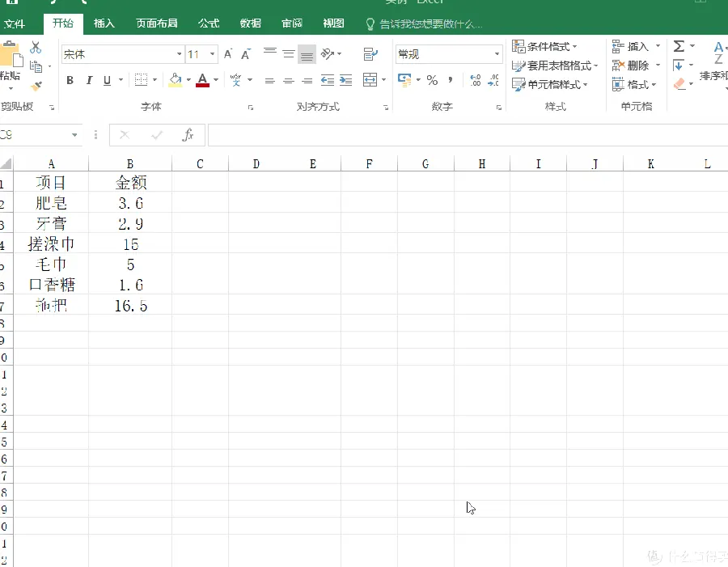Viewport: 728px width, 567px height.
Task: Increase decimal places icon
Action: 475,80
